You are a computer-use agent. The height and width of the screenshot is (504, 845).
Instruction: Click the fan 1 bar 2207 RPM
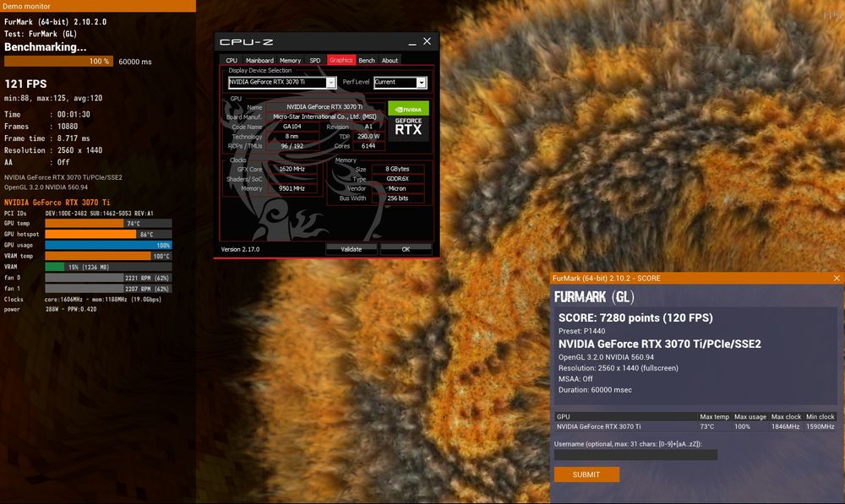click(108, 289)
